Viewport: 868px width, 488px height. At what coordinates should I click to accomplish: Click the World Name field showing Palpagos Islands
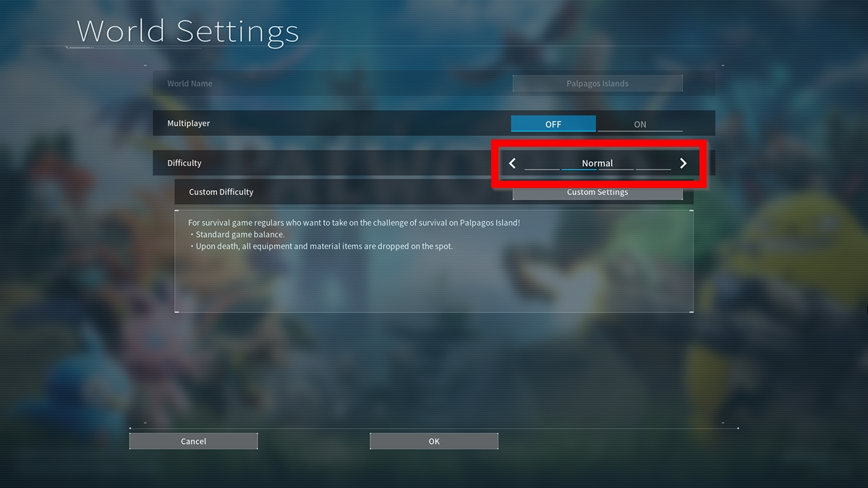tap(597, 82)
